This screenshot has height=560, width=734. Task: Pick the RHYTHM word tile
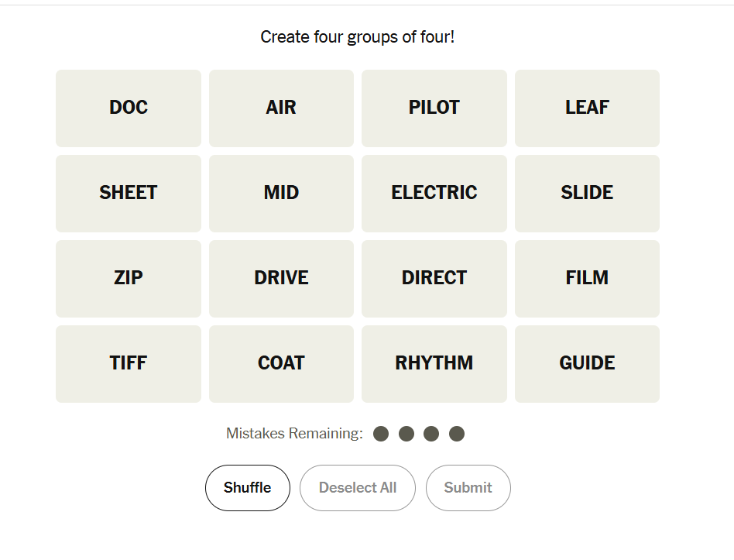(x=434, y=364)
